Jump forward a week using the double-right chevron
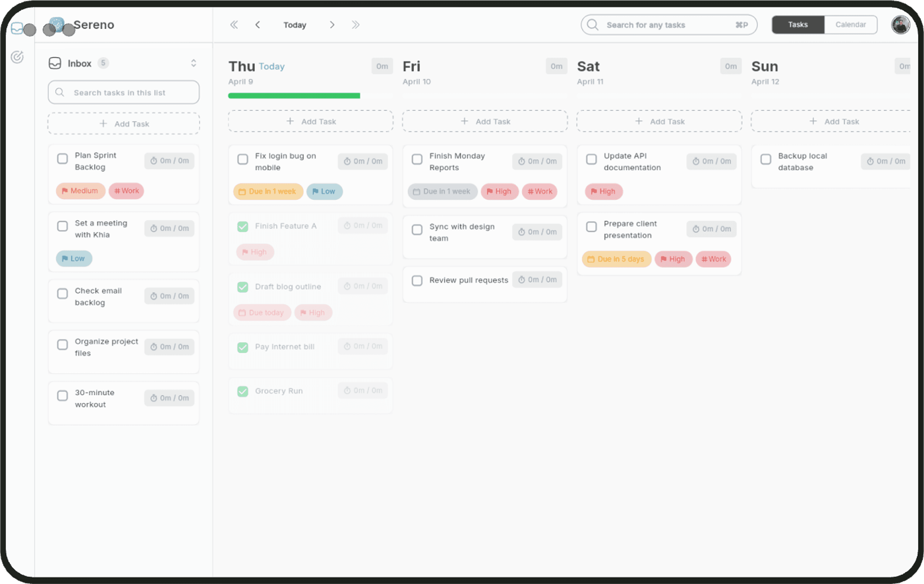Image resolution: width=924 pixels, height=584 pixels. 355,24
